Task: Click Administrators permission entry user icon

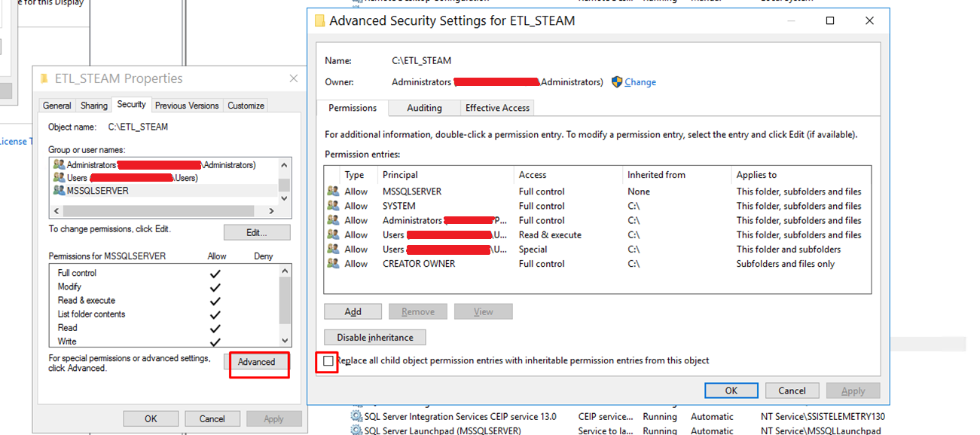Action: 333,220
